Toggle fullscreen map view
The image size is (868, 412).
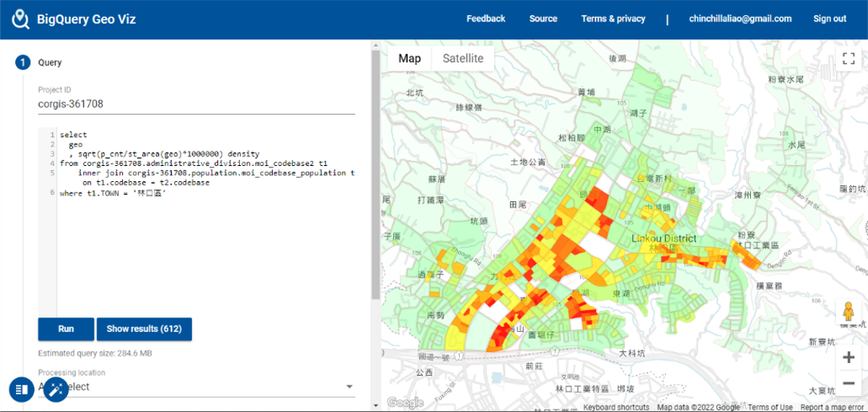(x=848, y=59)
